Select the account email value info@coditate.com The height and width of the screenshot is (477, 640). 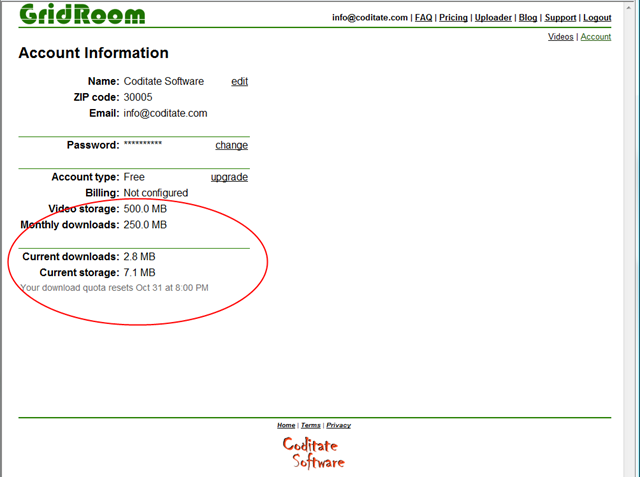pos(165,113)
